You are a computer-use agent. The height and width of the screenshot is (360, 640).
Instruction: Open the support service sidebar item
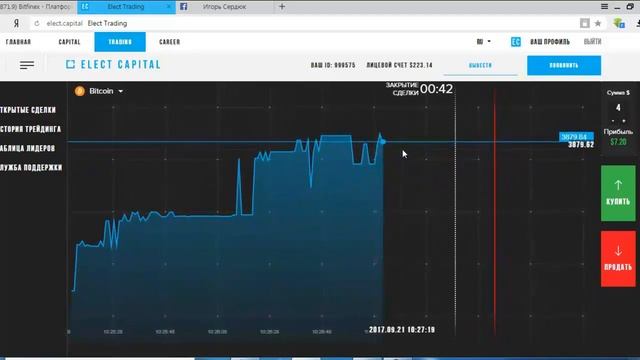click(x=31, y=167)
